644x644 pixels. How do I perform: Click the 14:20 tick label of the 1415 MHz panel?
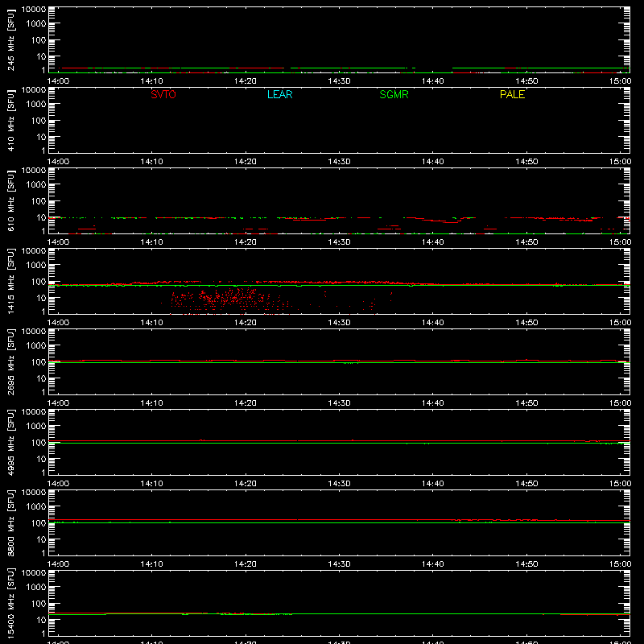246,323
